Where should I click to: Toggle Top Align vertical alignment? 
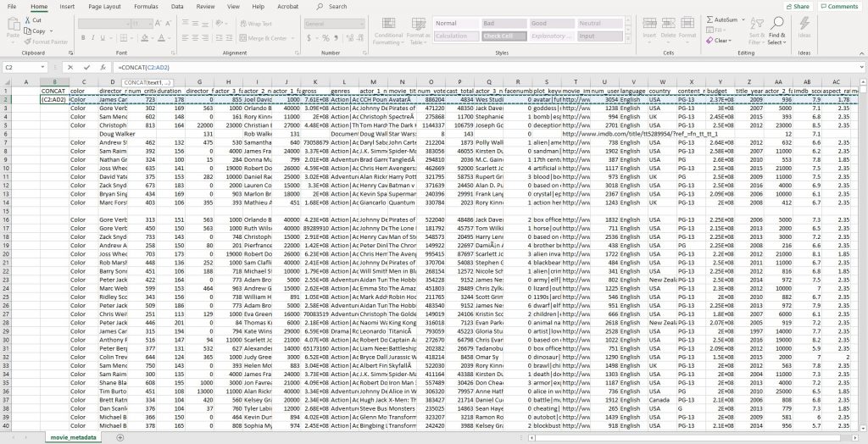(x=186, y=23)
